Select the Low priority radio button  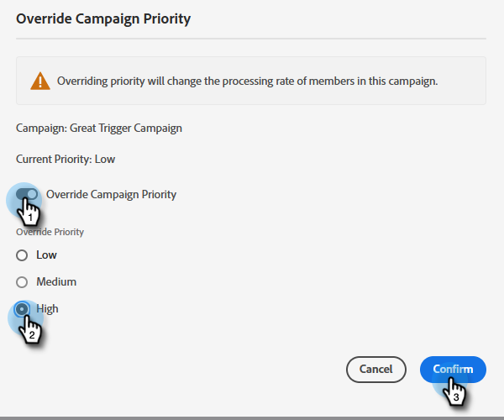click(23, 255)
